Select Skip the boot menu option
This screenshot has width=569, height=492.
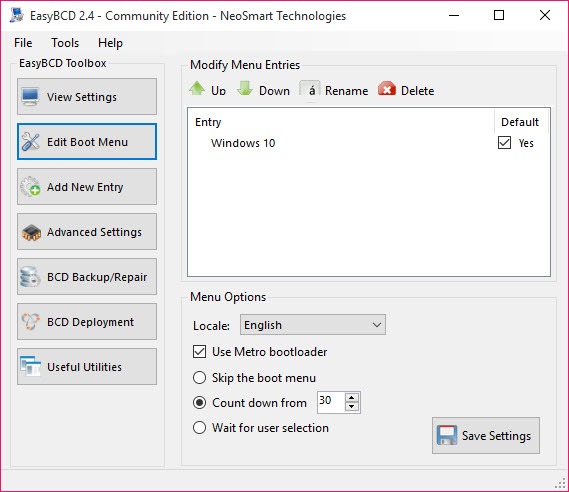(x=199, y=377)
